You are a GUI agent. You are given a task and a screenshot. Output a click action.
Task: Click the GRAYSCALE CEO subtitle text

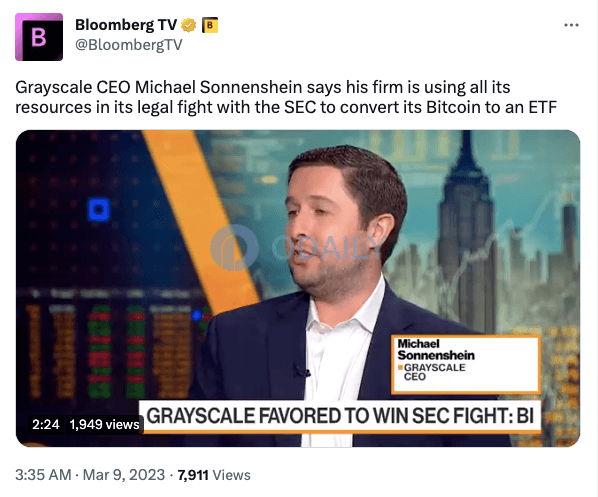(x=431, y=372)
